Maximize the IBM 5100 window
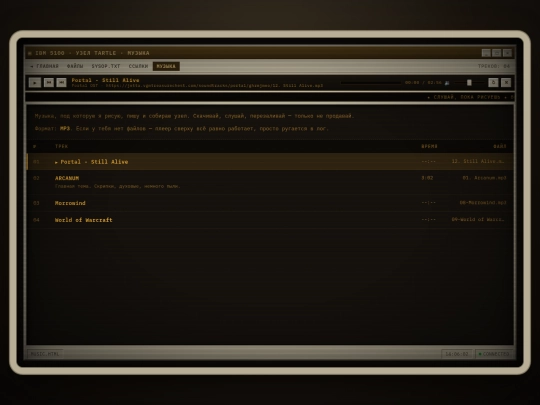Screen dimensions: 540x405 pyautogui.click(x=497, y=53)
